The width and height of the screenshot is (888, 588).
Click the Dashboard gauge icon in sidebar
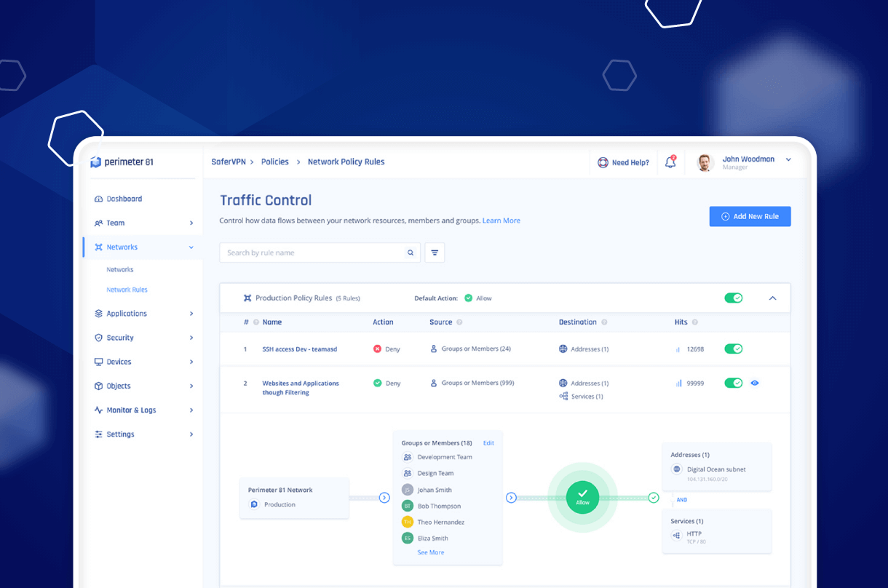[x=99, y=199]
